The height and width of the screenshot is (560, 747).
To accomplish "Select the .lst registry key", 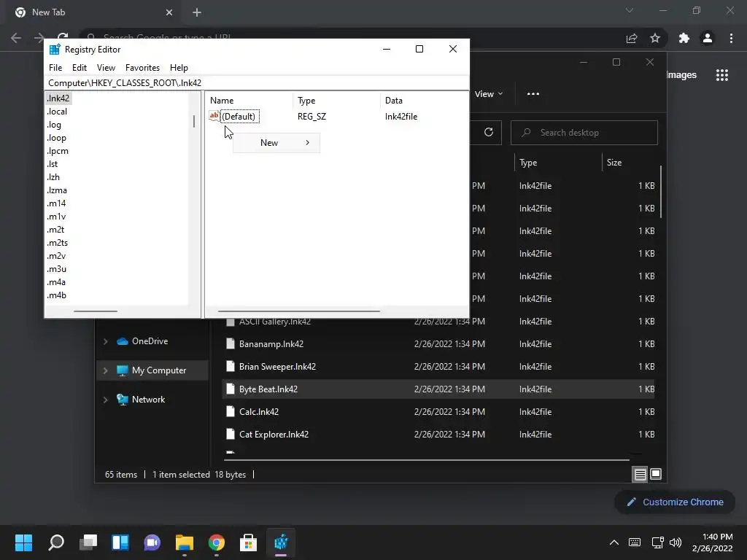I will point(53,164).
